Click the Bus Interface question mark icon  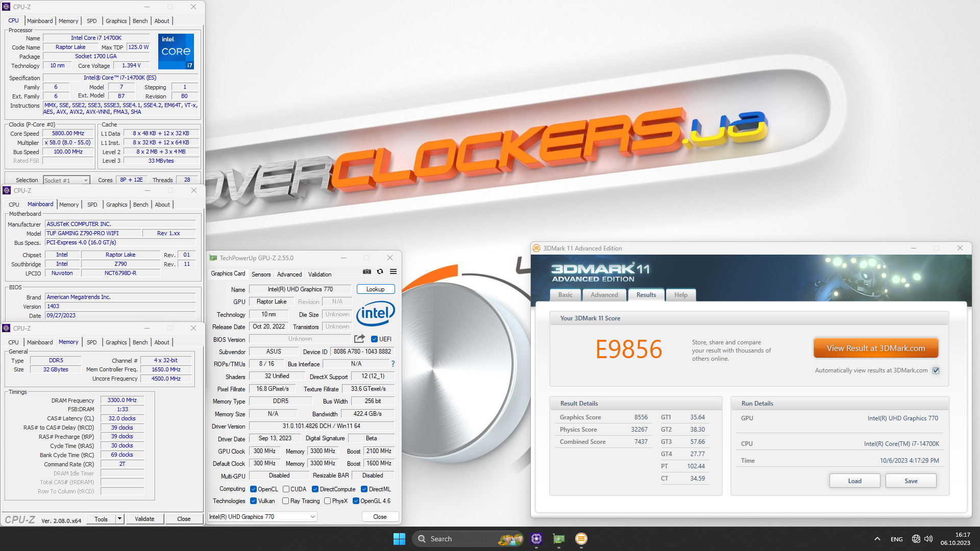click(393, 364)
